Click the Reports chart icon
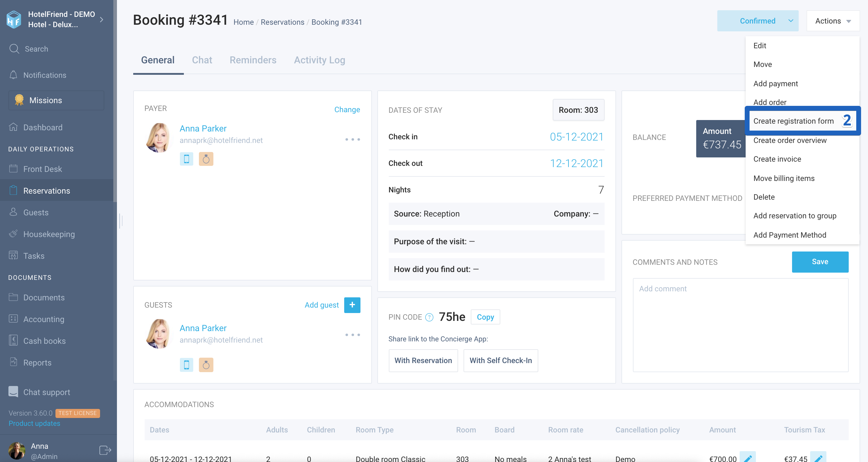Viewport: 868px width, 462px height. pyautogui.click(x=13, y=362)
